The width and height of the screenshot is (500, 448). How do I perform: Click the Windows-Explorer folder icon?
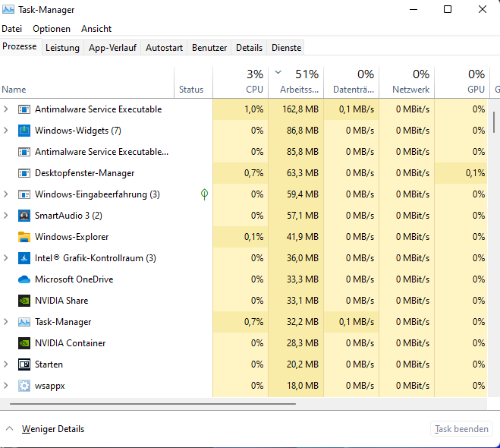24,237
